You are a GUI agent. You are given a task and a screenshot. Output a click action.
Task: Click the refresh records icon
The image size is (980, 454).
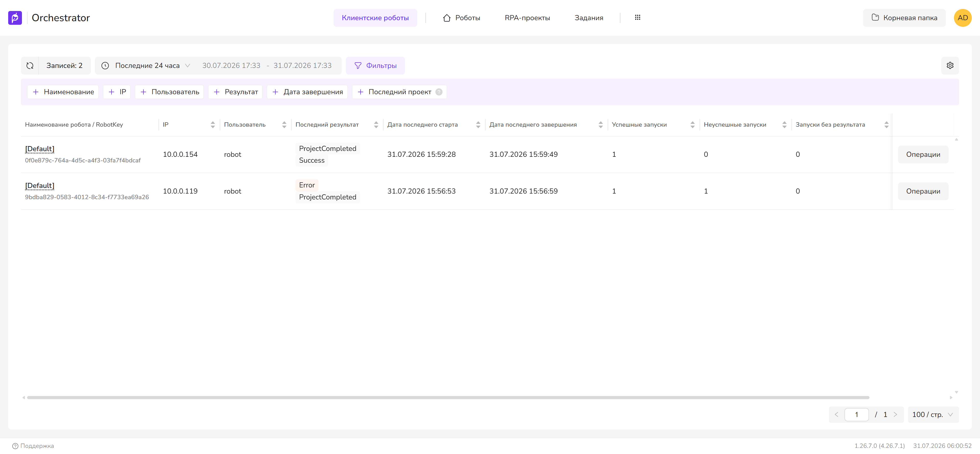[x=30, y=65]
